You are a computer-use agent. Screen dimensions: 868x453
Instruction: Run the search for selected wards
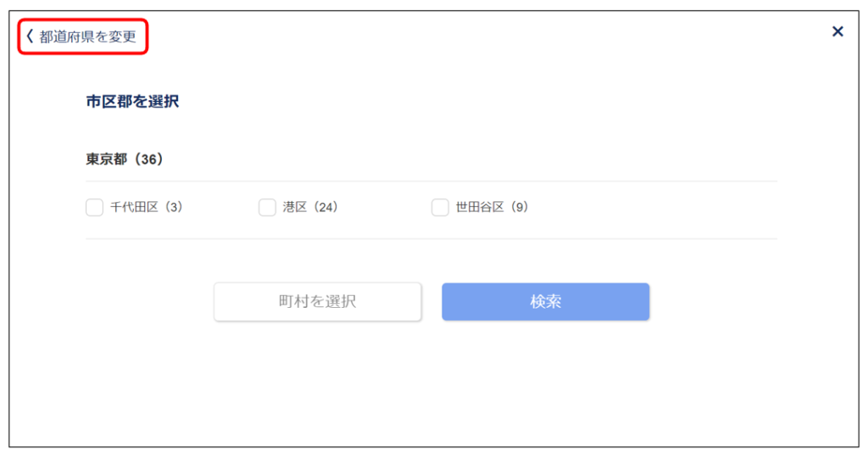point(545,302)
